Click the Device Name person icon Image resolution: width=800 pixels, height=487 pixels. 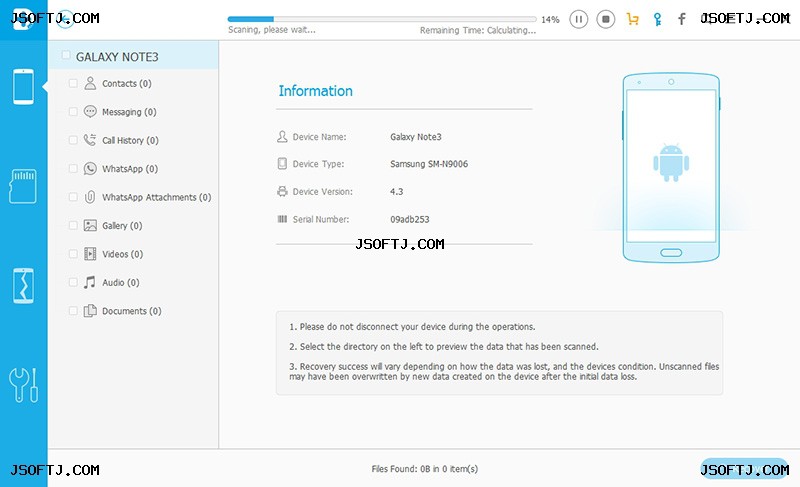pos(282,137)
